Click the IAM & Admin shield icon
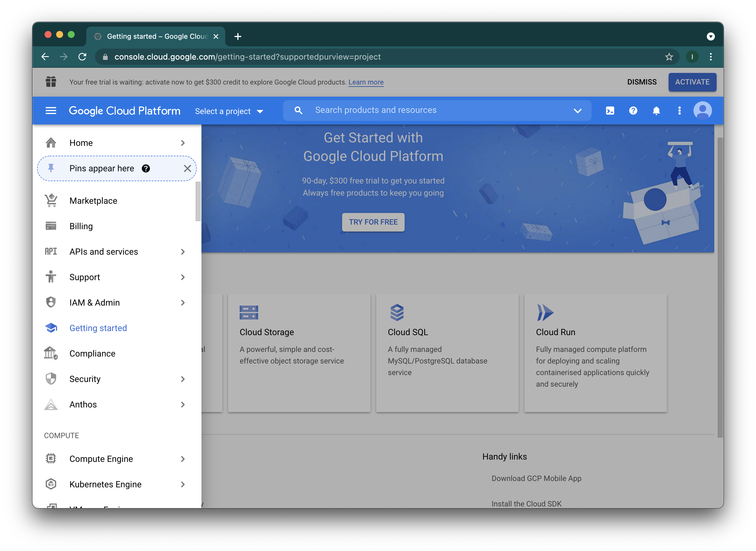 point(51,302)
